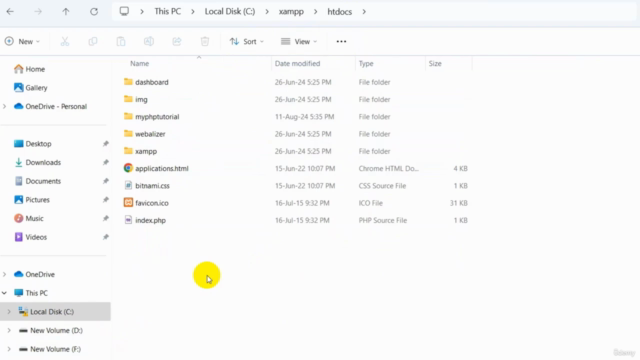Image resolution: width=640 pixels, height=360 pixels.
Task: Select the myphptutorial folder
Action: coord(157,116)
